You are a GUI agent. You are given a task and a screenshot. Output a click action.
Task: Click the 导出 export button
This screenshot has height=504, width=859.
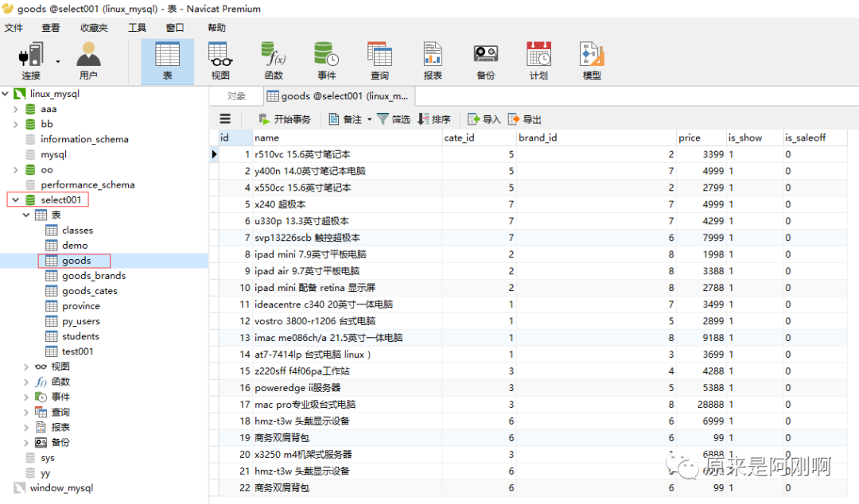[525, 119]
